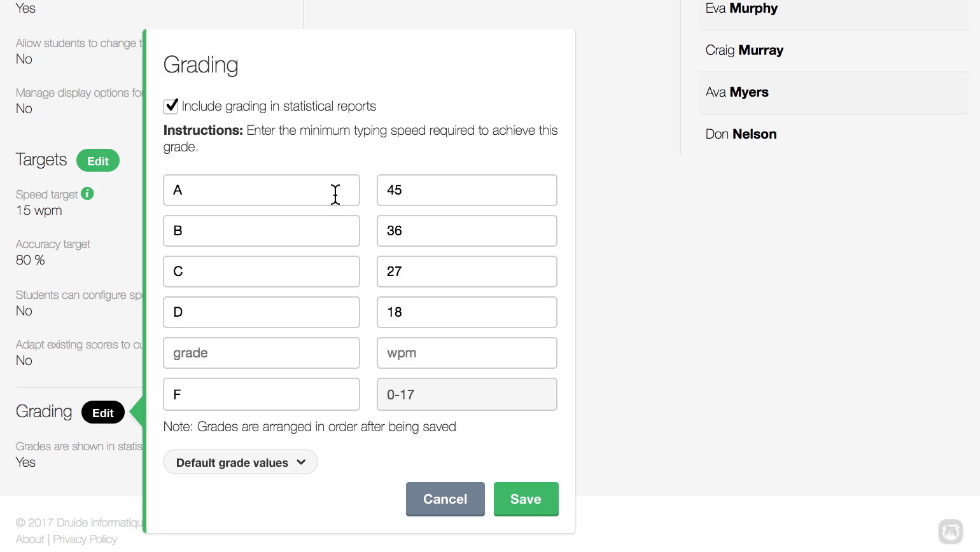This screenshot has height=552, width=980.
Task: Click the Edit button next to Targets
Action: pos(97,160)
